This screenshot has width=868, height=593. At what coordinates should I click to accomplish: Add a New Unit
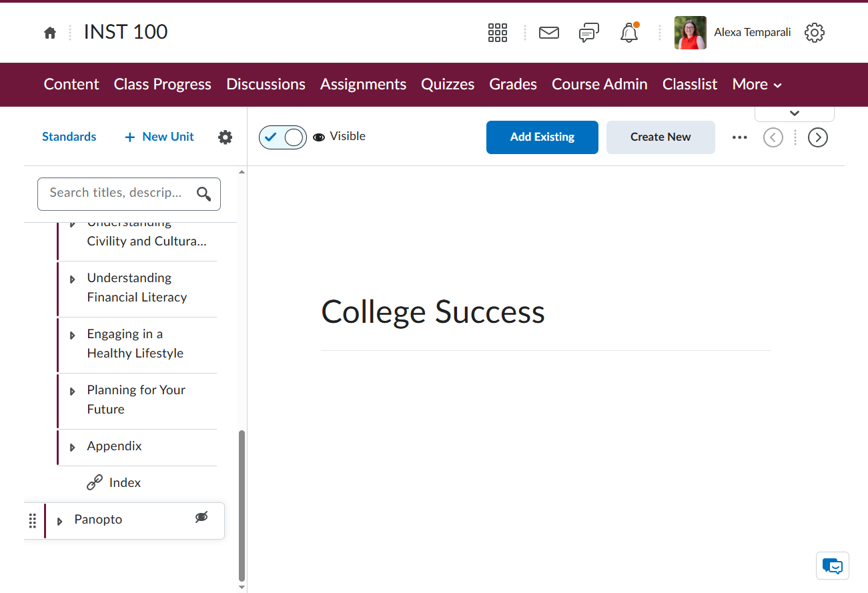pyautogui.click(x=159, y=137)
